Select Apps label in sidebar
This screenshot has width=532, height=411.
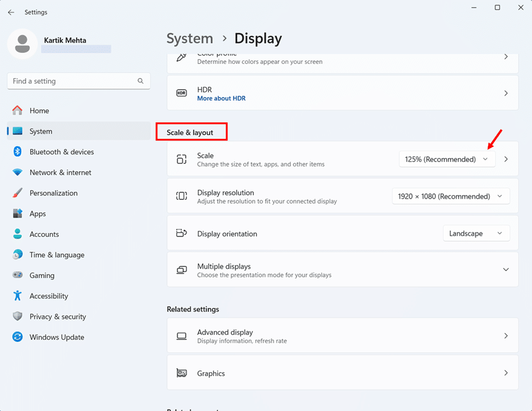38,214
